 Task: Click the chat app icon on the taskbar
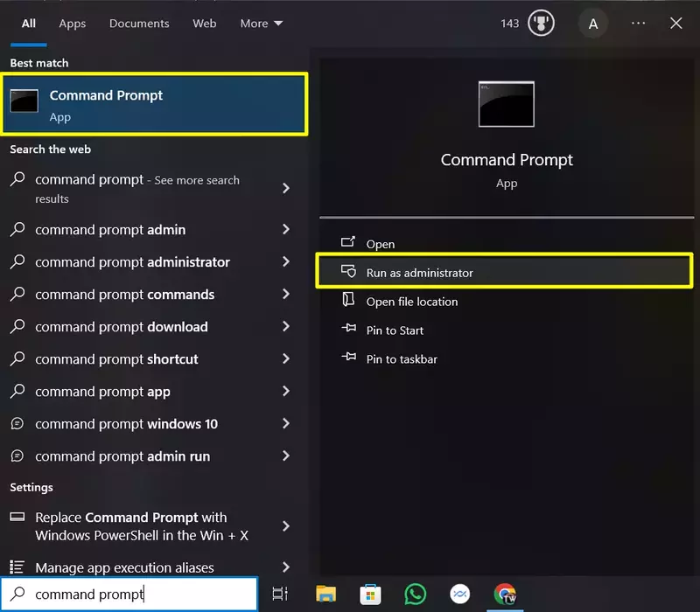[461, 593]
